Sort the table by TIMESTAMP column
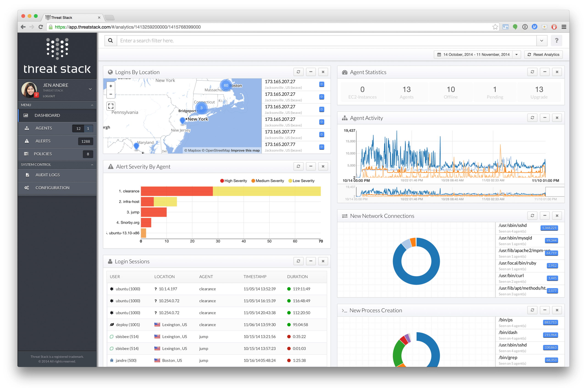The width and height of the screenshot is (587, 392). [x=255, y=277]
